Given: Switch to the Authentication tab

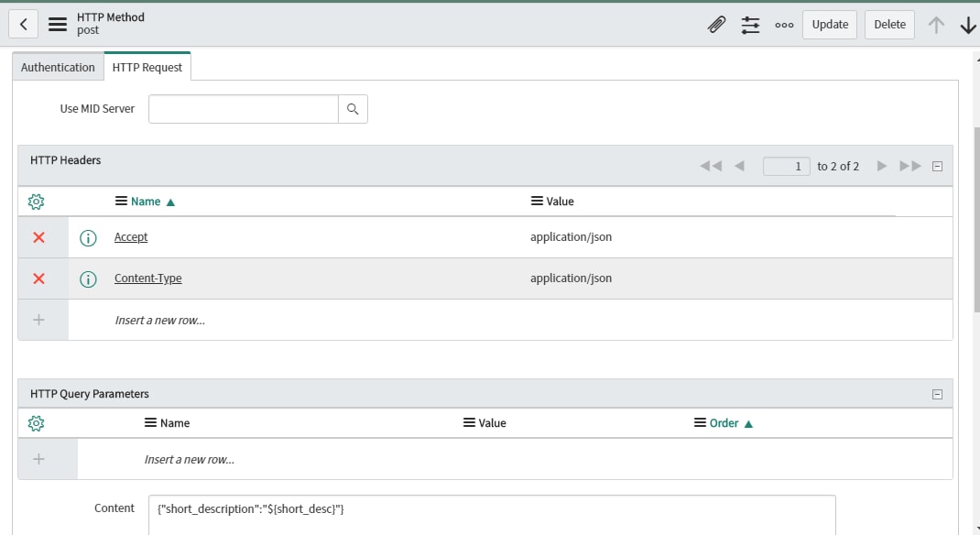Looking at the screenshot, I should tap(57, 66).
